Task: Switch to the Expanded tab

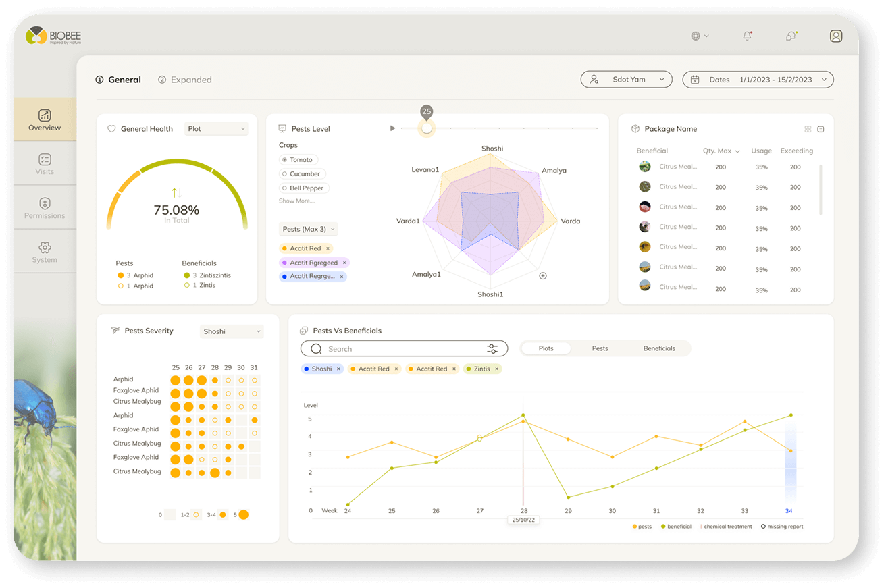Action: tap(185, 80)
